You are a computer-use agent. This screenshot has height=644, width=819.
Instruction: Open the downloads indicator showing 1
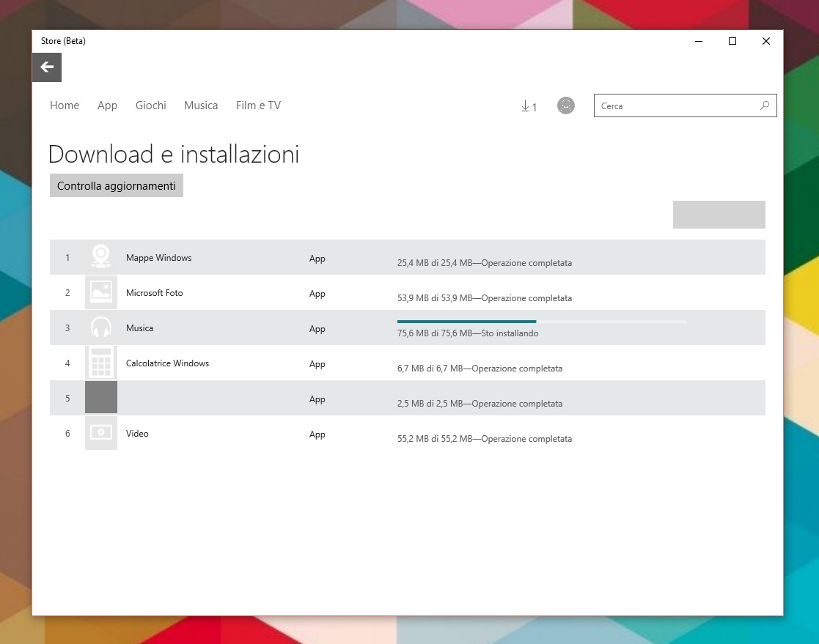click(x=529, y=106)
